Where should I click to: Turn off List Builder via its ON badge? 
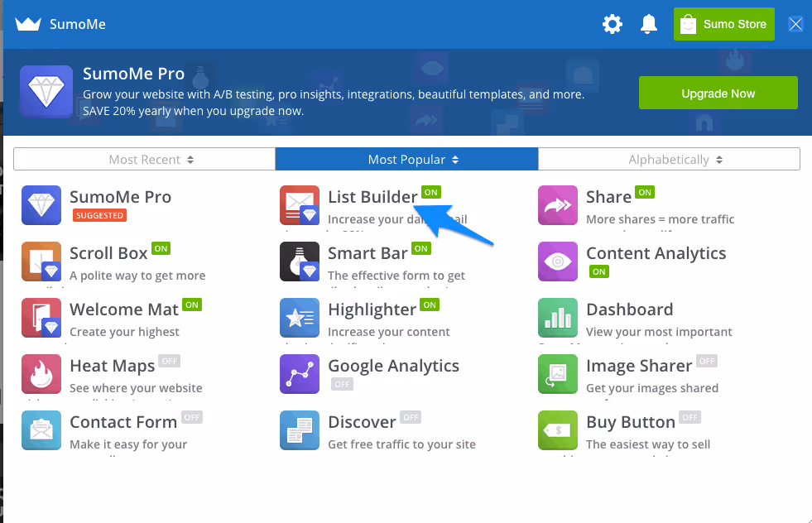click(430, 191)
